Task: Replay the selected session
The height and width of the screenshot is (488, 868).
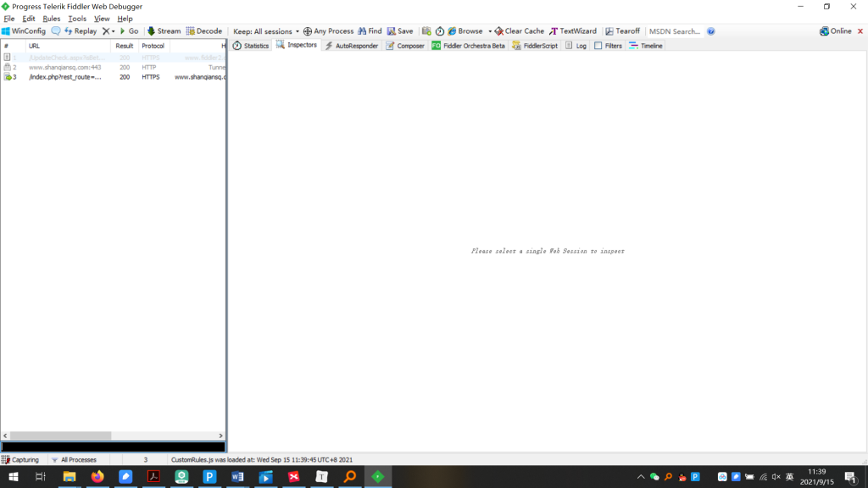Action: [x=81, y=31]
